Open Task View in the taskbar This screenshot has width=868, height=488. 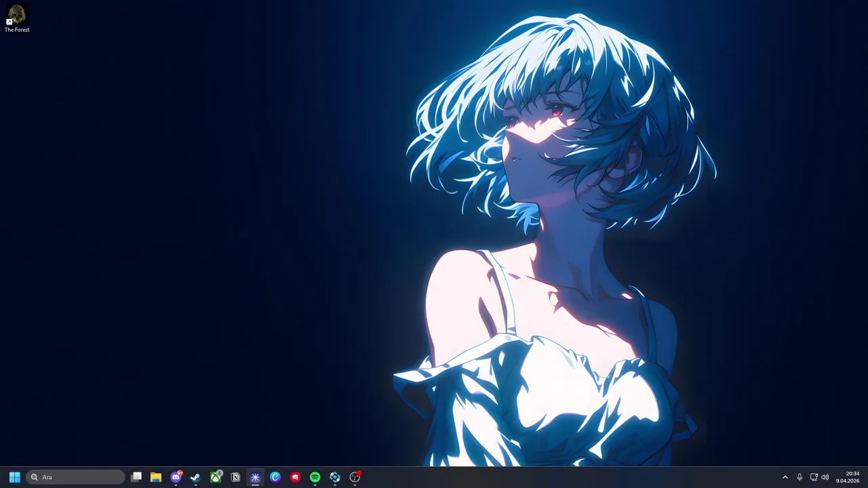pyautogui.click(x=136, y=477)
